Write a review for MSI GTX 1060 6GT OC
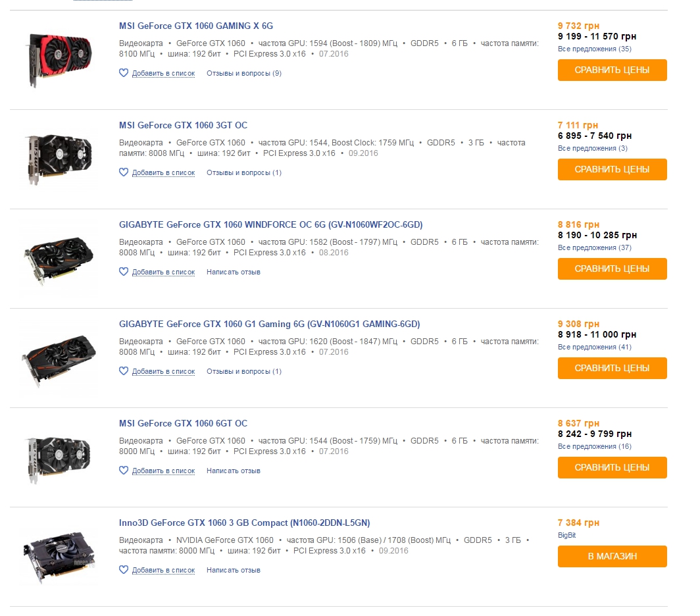The image size is (700, 616). coord(233,471)
